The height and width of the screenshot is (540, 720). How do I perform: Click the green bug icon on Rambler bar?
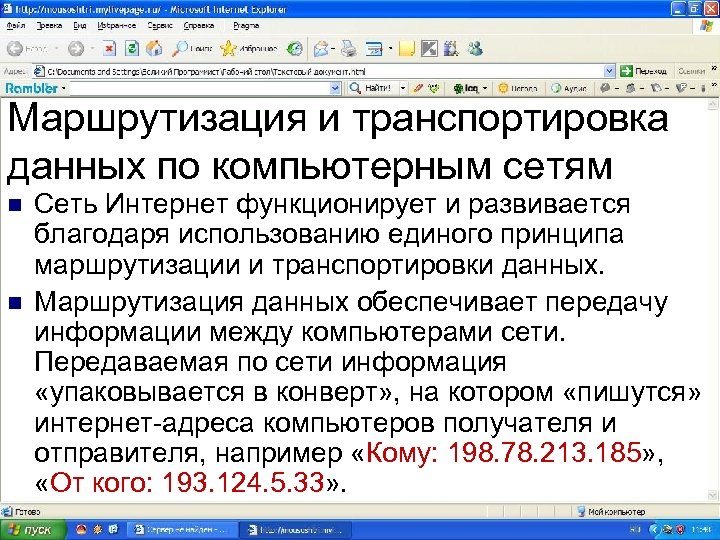click(434, 88)
